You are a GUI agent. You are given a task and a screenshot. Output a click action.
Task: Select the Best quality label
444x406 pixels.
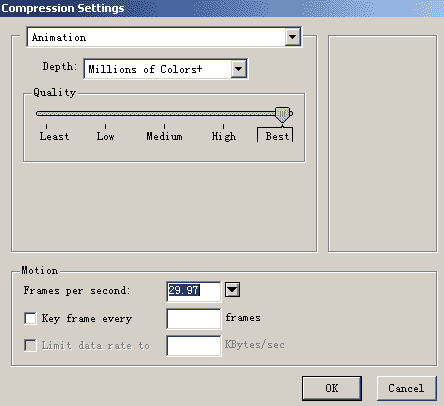coord(277,136)
